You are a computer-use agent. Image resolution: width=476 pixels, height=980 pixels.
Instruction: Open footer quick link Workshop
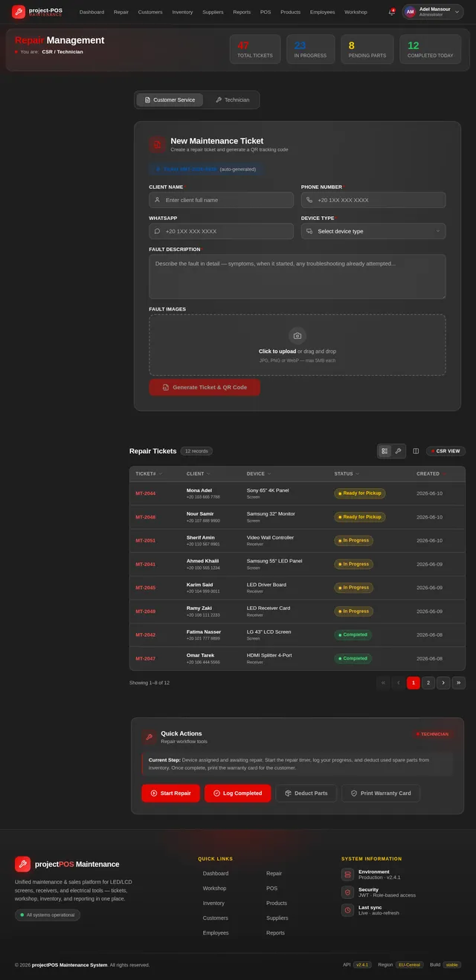tap(215, 888)
